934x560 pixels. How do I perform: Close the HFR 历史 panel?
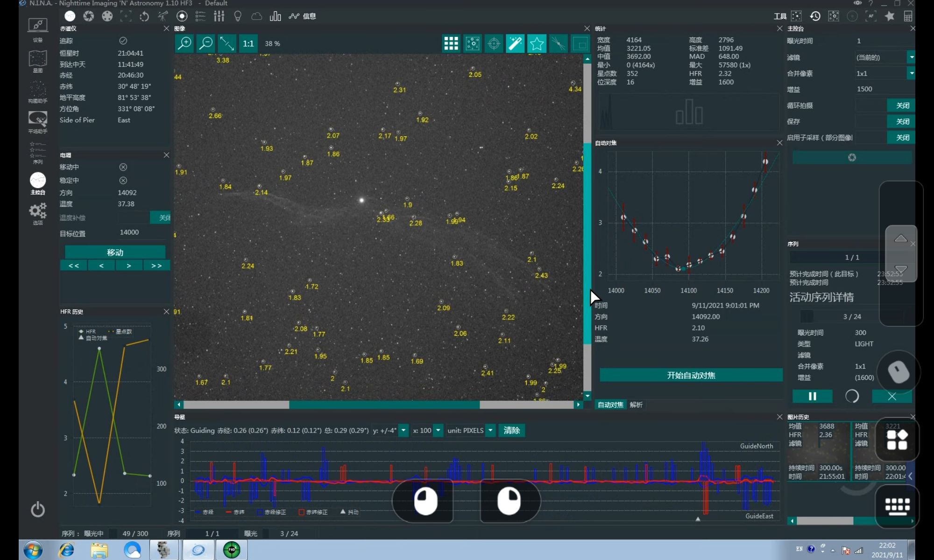(x=166, y=311)
